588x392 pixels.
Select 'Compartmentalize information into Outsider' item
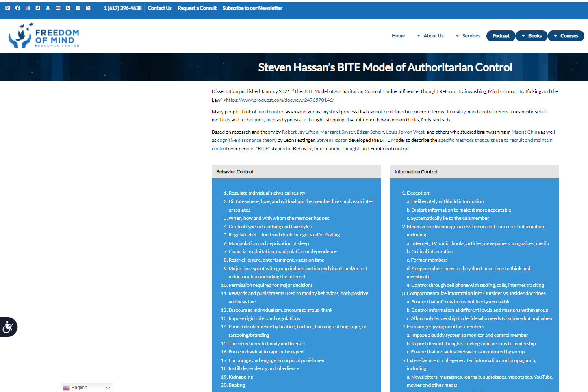tap(476, 293)
